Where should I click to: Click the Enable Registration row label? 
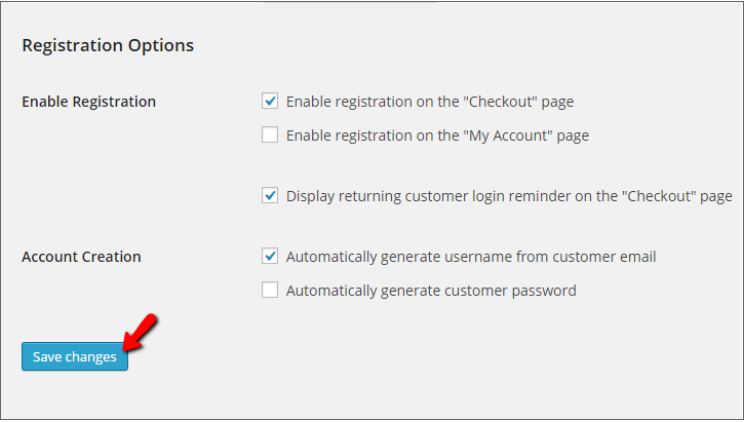tap(89, 101)
